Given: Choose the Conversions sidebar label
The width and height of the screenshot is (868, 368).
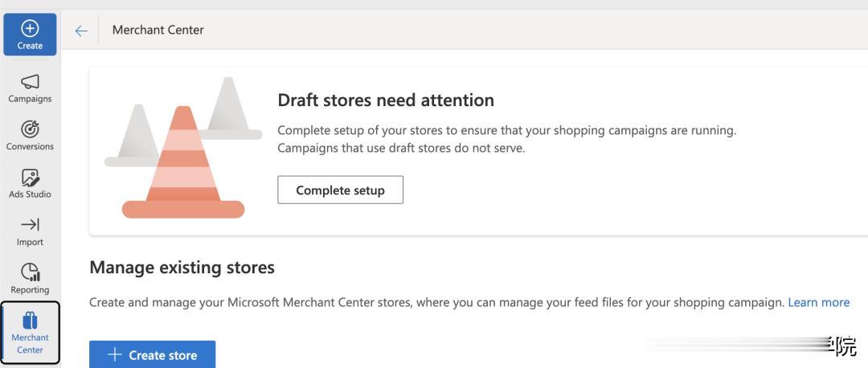Looking at the screenshot, I should 30,146.
